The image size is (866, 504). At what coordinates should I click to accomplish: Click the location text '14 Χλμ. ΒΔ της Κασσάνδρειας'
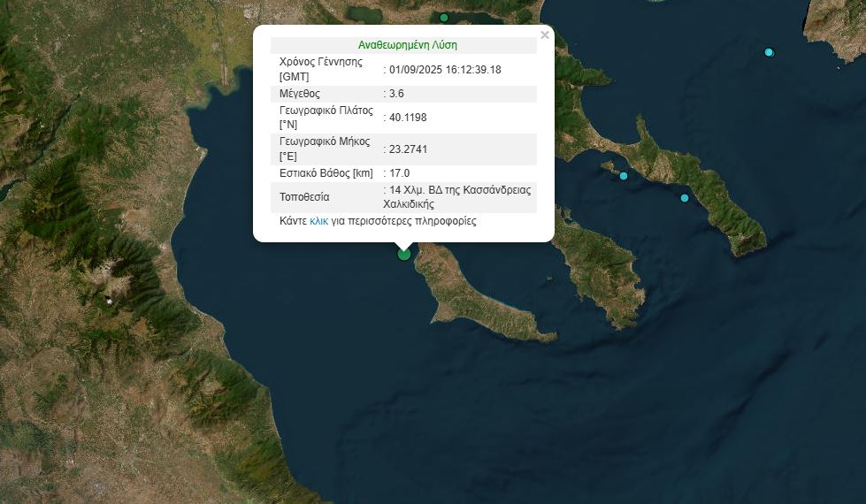pyautogui.click(x=456, y=190)
